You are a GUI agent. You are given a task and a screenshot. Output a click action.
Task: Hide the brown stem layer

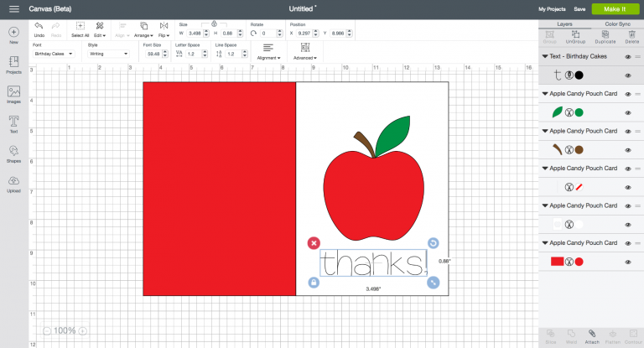pyautogui.click(x=627, y=150)
